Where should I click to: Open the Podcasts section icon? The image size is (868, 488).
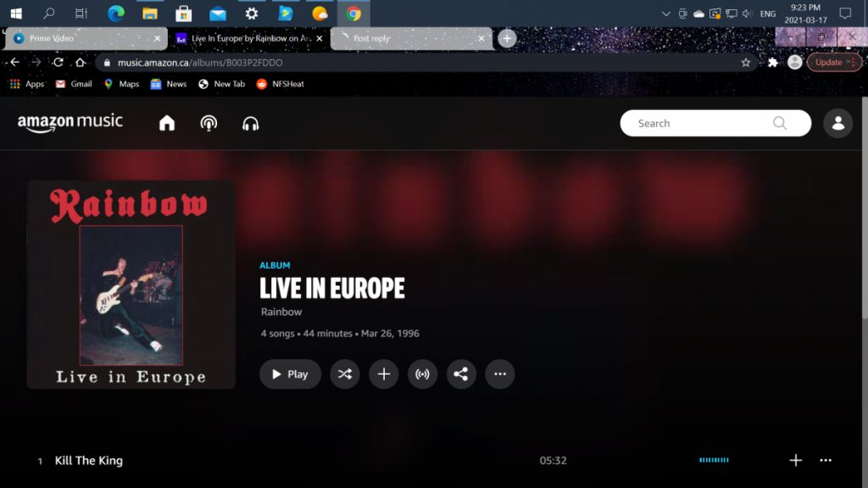coord(209,123)
